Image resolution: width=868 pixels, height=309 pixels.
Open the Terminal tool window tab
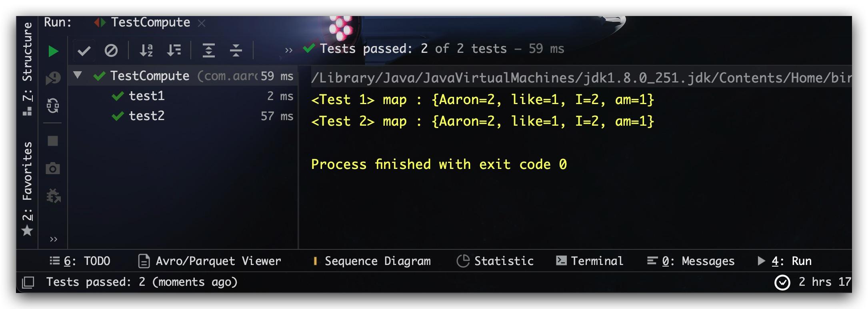590,261
